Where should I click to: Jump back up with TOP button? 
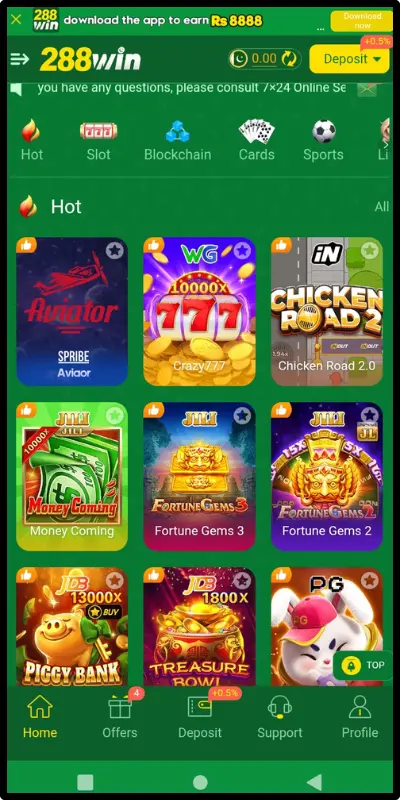click(x=362, y=665)
